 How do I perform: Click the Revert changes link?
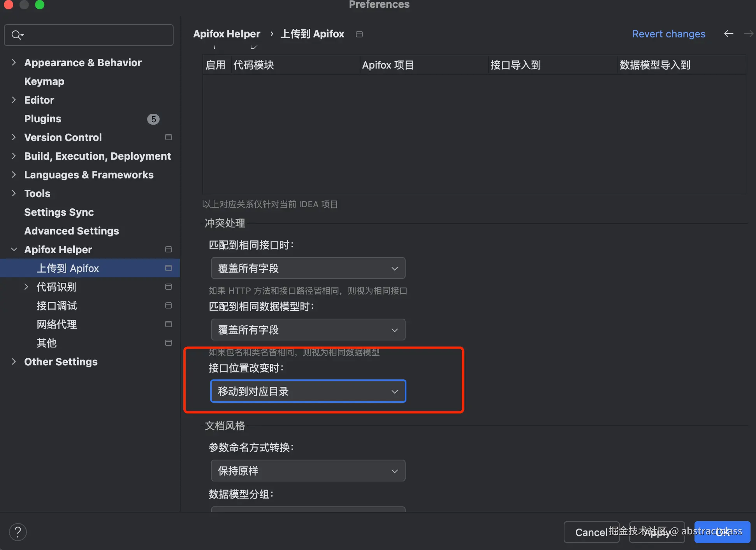[x=668, y=34]
